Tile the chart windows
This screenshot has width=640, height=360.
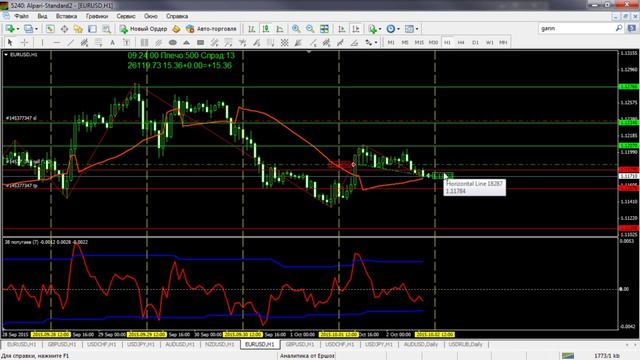coord(324,29)
